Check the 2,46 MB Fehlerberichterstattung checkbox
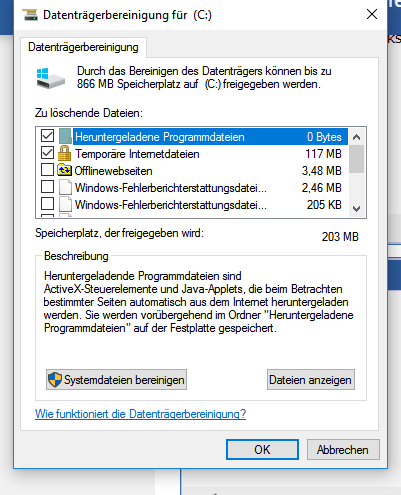 point(47,187)
